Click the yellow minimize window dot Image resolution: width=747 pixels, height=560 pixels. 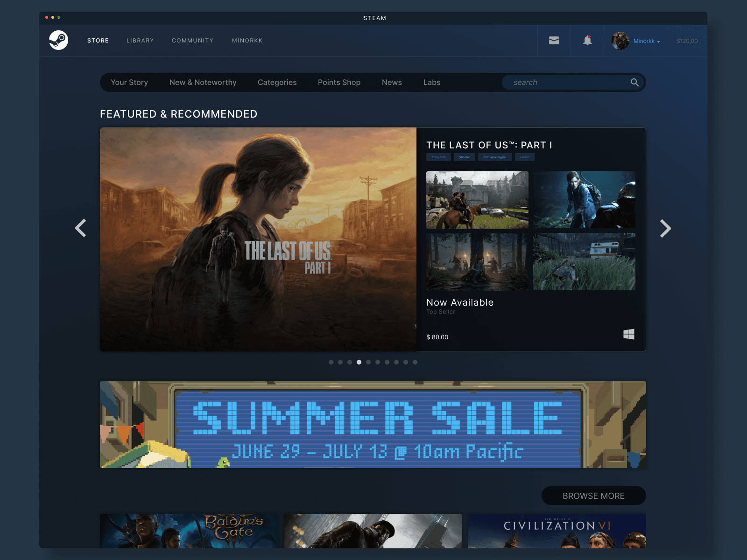click(x=53, y=17)
